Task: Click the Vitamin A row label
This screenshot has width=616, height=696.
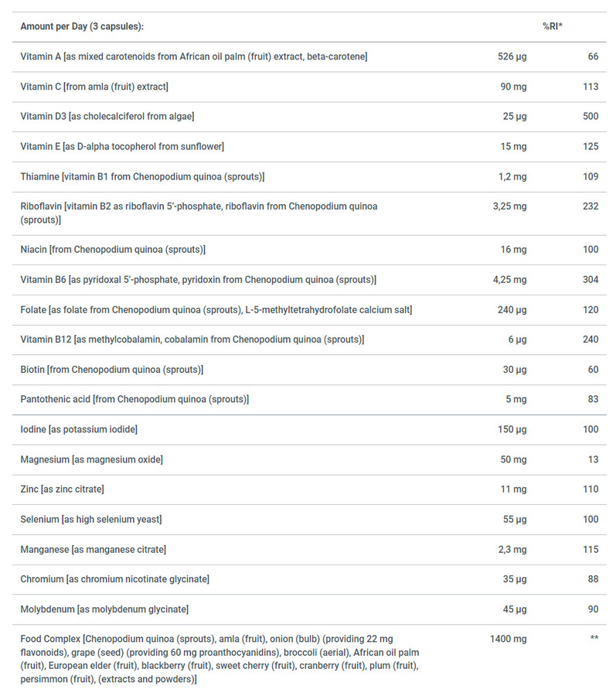Action: [x=194, y=56]
